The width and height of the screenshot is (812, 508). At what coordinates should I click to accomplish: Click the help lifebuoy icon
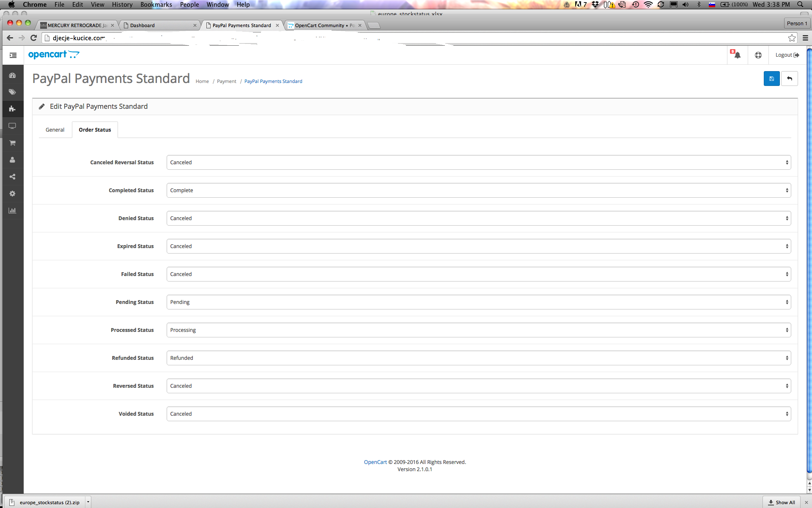(758, 55)
